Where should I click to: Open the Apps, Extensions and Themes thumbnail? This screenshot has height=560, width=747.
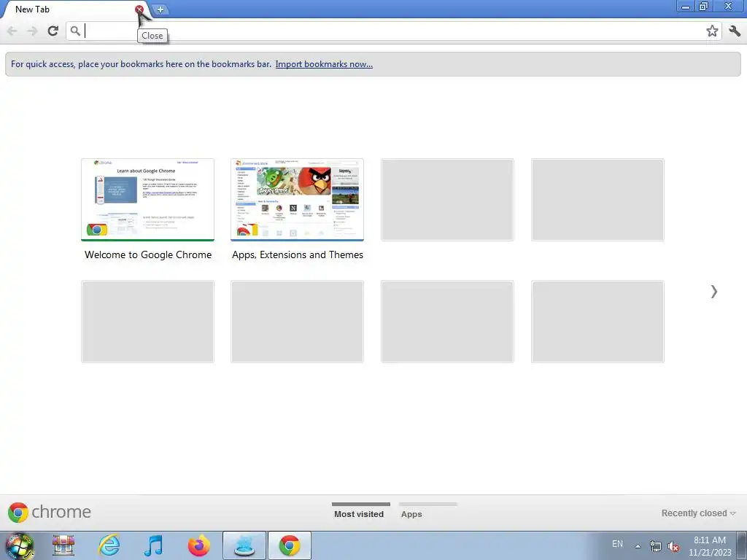(298, 200)
